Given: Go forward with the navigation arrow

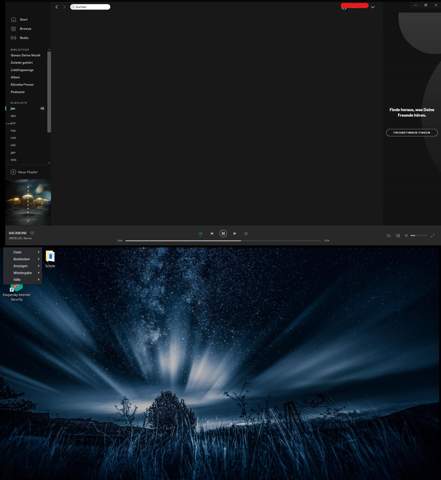Looking at the screenshot, I should pyautogui.click(x=64, y=7).
